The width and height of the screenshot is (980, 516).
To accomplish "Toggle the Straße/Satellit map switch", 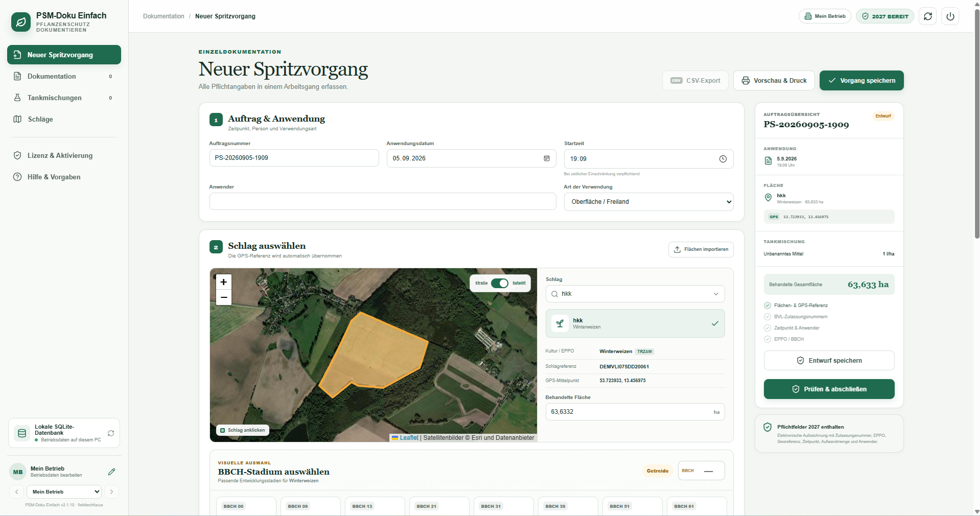I will (x=500, y=283).
